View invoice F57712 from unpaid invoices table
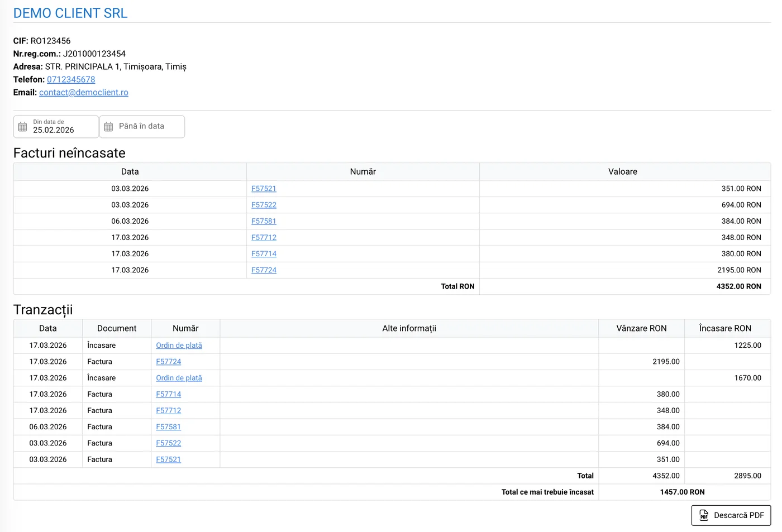The height and width of the screenshot is (532, 782). click(x=264, y=237)
